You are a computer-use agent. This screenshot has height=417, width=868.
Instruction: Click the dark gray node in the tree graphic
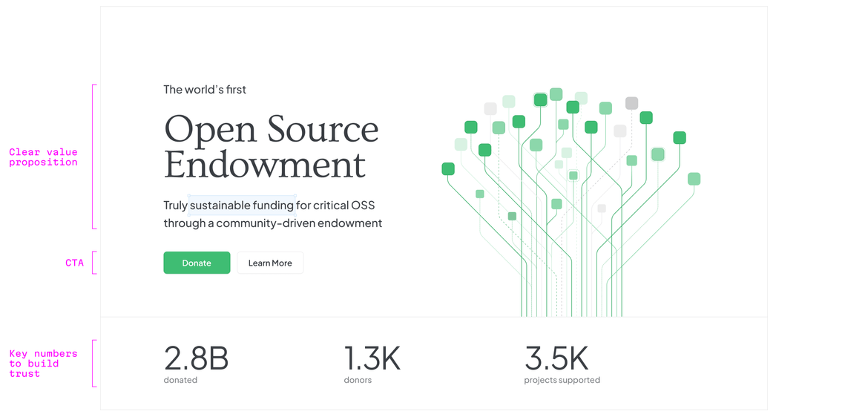[x=631, y=103]
